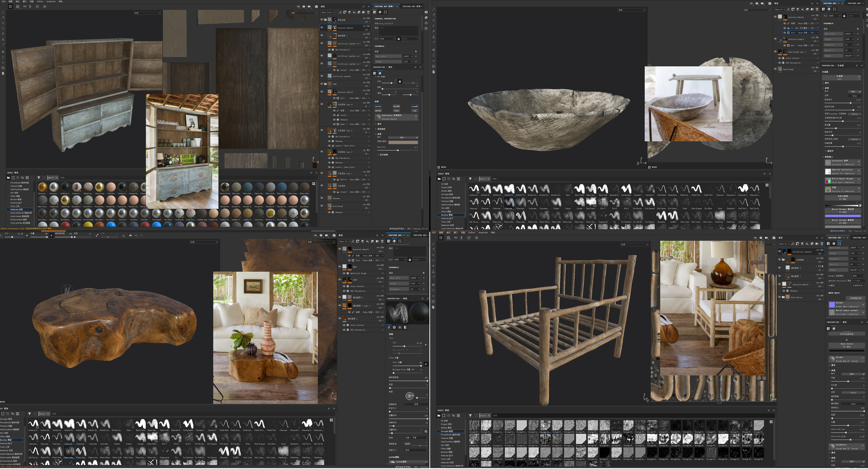Click pen pressure icon beside Flow slider
Viewport: 868px width, 469px height.
click(426, 364)
